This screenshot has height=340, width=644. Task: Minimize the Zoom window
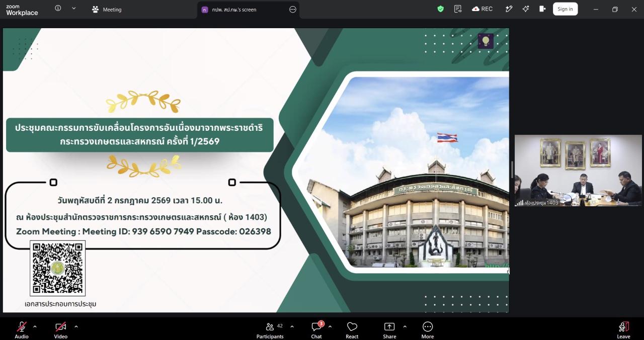pyautogui.click(x=596, y=9)
